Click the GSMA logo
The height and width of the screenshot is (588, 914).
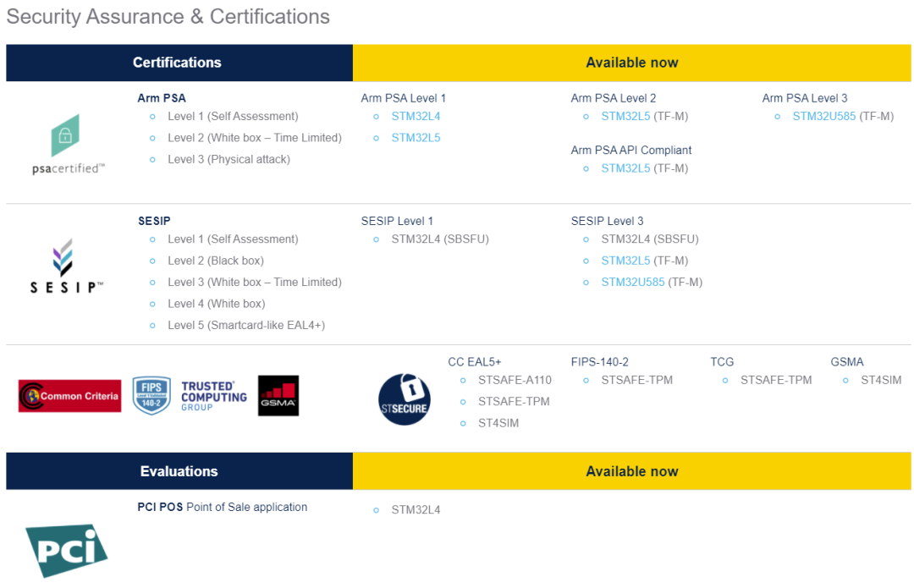tap(278, 396)
